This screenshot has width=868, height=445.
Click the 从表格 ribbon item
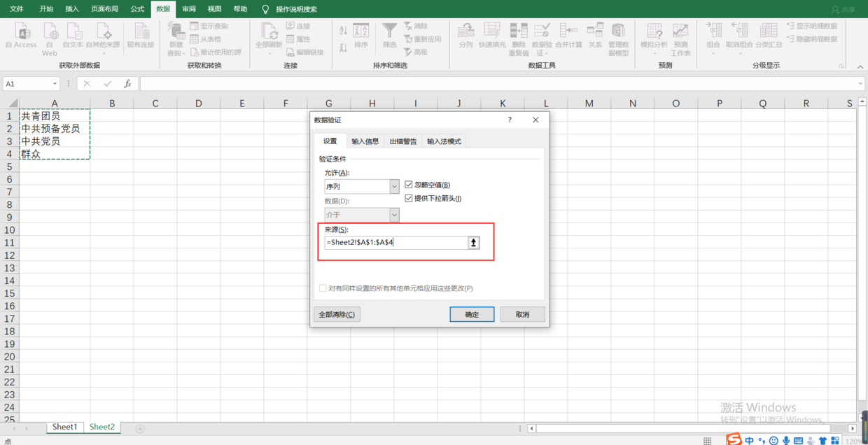206,39
